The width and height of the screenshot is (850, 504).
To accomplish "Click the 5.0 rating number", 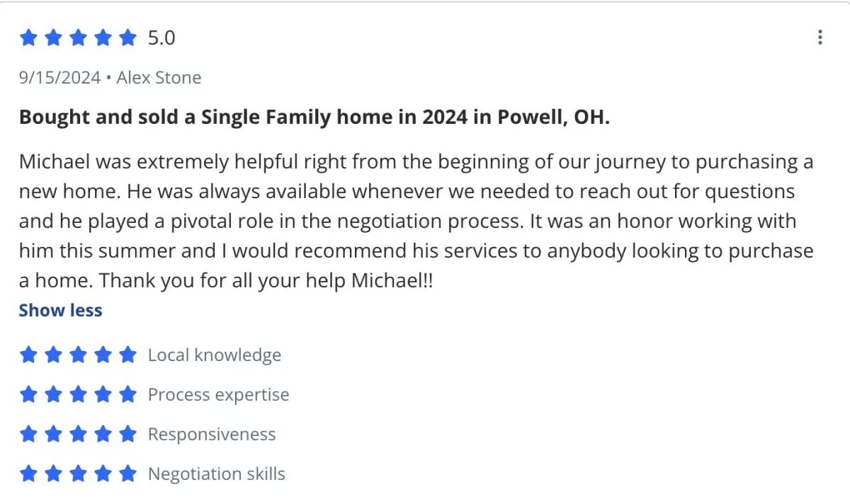I will (161, 38).
